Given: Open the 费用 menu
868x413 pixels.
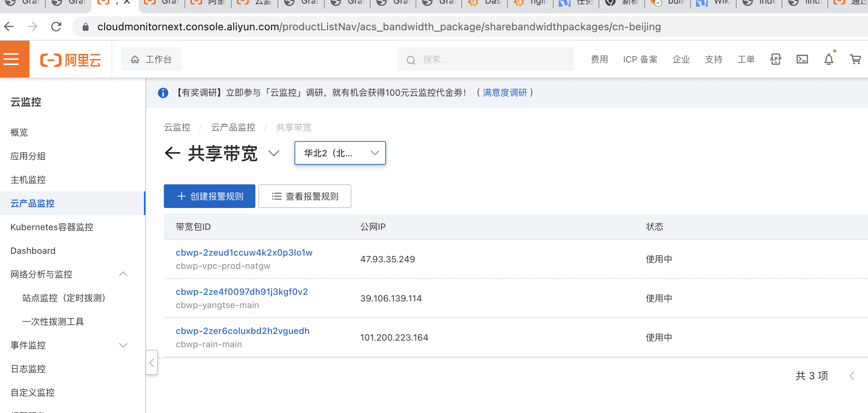Looking at the screenshot, I should pyautogui.click(x=599, y=59).
